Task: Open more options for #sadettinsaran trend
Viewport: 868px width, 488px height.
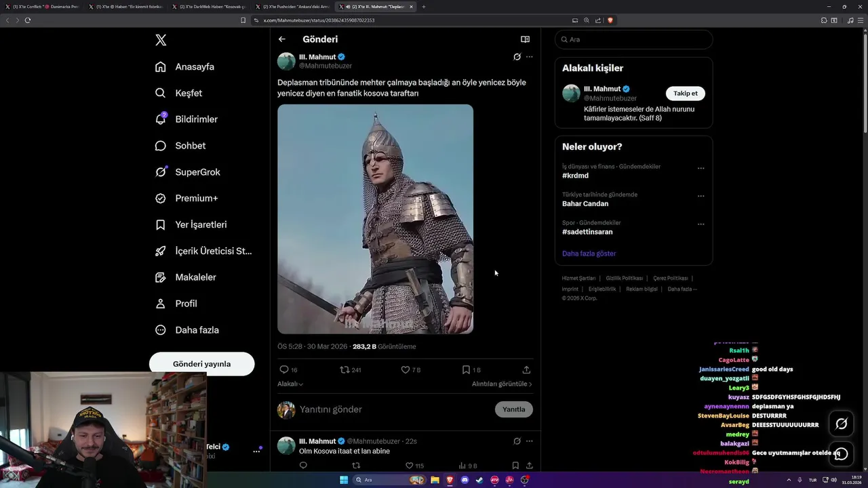Action: tap(701, 224)
